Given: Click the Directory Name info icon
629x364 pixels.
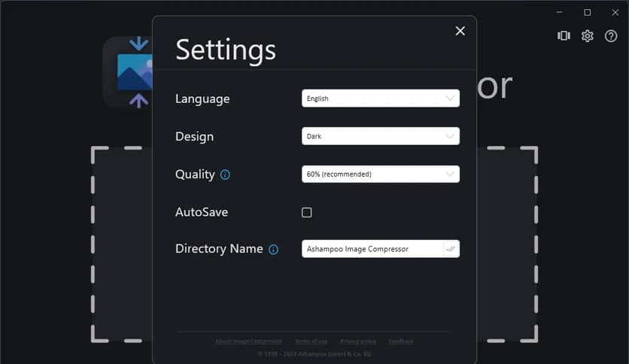Looking at the screenshot, I should (273, 250).
